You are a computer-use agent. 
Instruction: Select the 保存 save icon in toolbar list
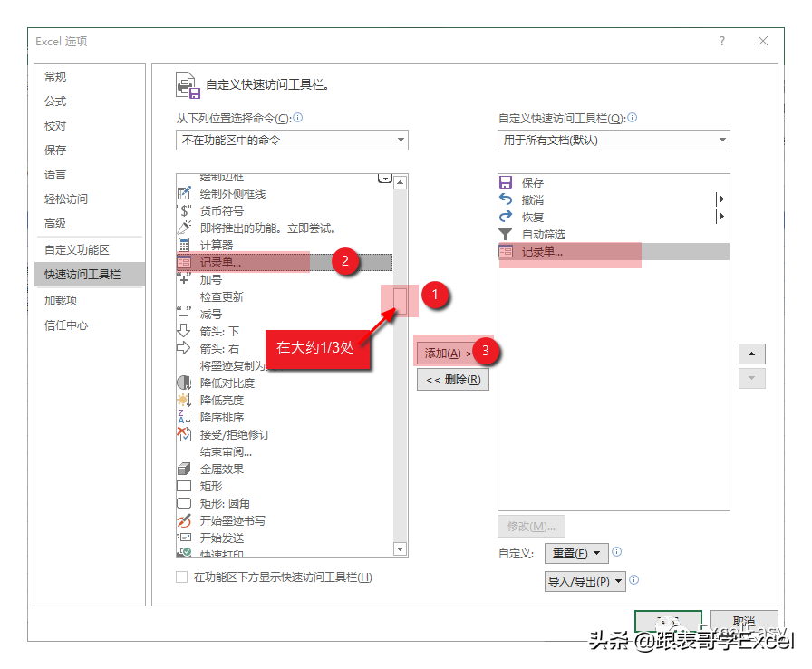coord(506,182)
